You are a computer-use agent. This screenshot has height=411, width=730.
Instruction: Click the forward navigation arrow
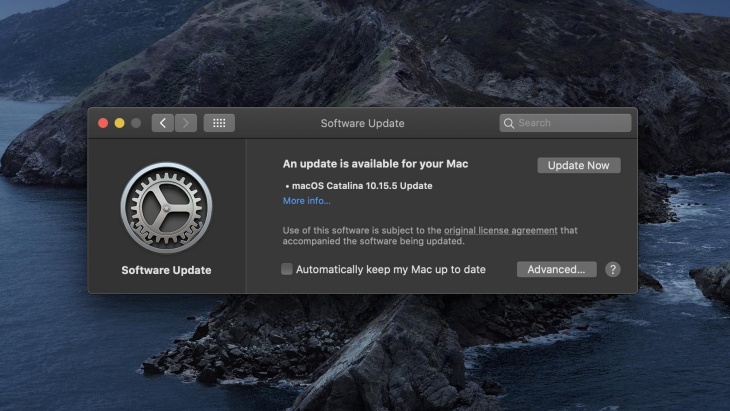(186, 123)
